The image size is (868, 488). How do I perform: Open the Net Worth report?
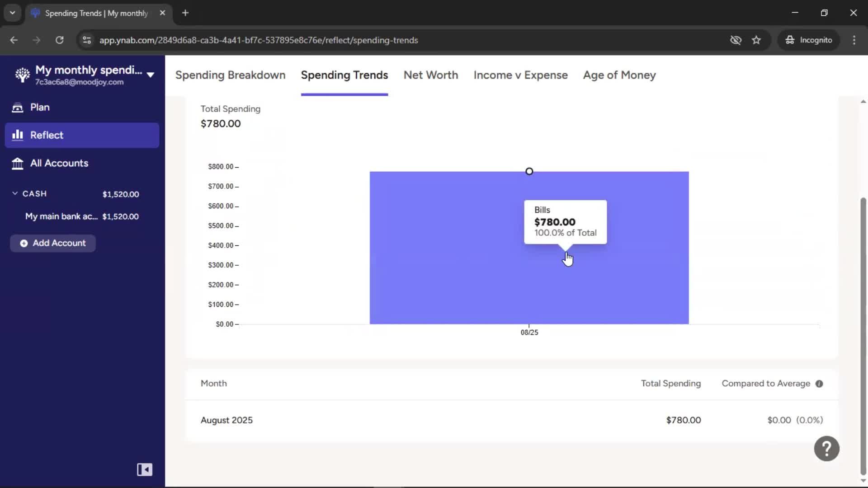(x=431, y=75)
